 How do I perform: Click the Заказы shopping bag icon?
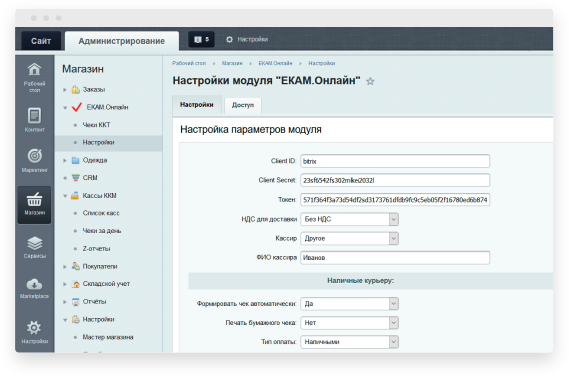coord(75,89)
